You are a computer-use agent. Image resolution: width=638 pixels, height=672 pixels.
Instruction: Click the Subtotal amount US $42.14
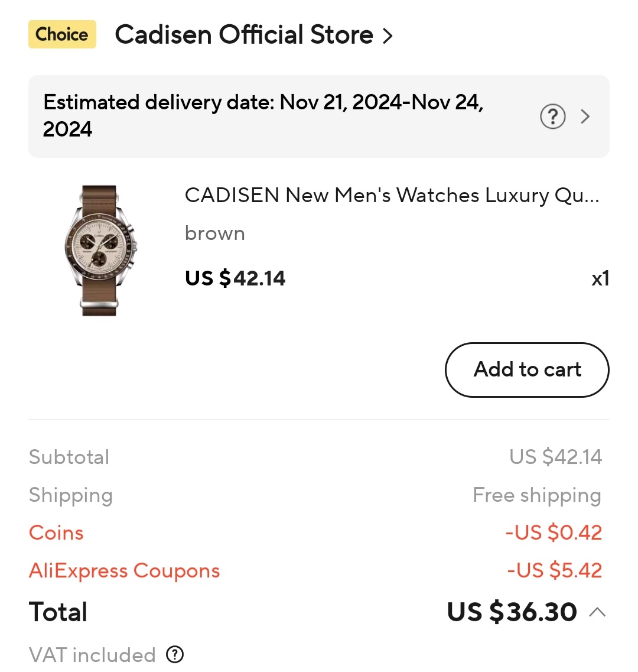point(555,457)
